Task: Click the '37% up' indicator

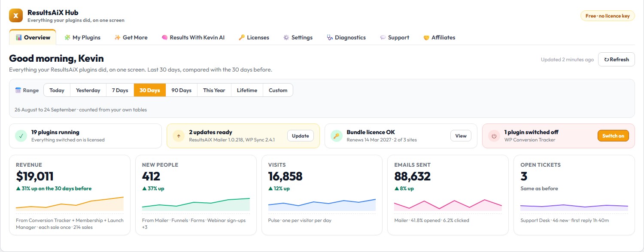Action: click(153, 189)
